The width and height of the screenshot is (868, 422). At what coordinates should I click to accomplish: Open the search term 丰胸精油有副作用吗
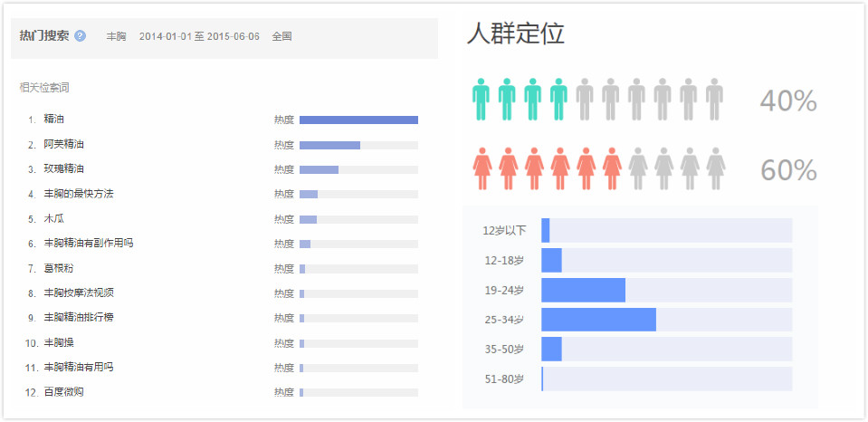(x=89, y=243)
